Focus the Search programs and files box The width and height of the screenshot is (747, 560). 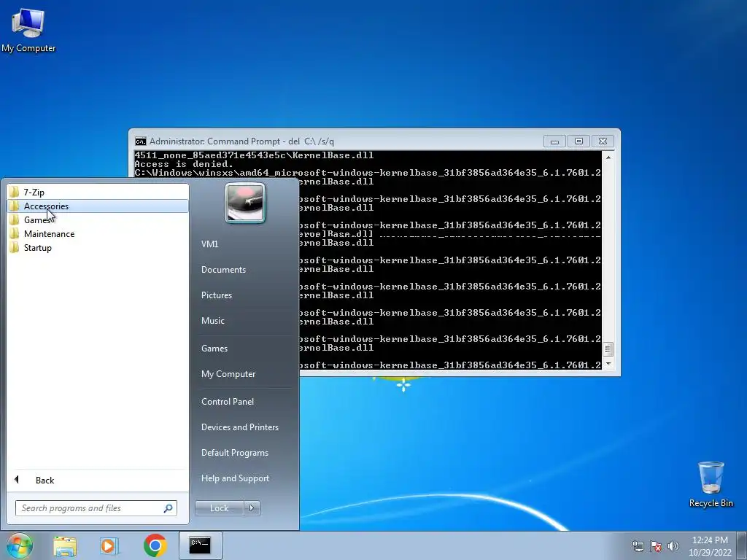point(96,508)
